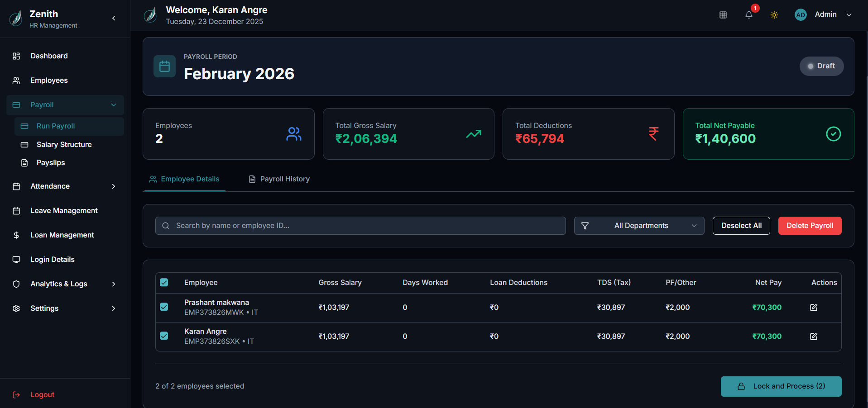Open the All Departments dropdown
The width and height of the screenshot is (868, 408).
tap(639, 226)
